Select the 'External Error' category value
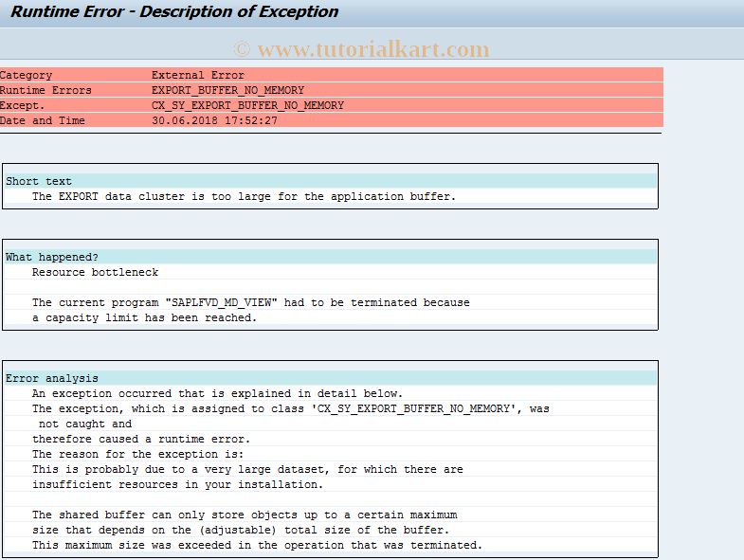Image resolution: width=744 pixels, height=560 pixels. [197, 75]
